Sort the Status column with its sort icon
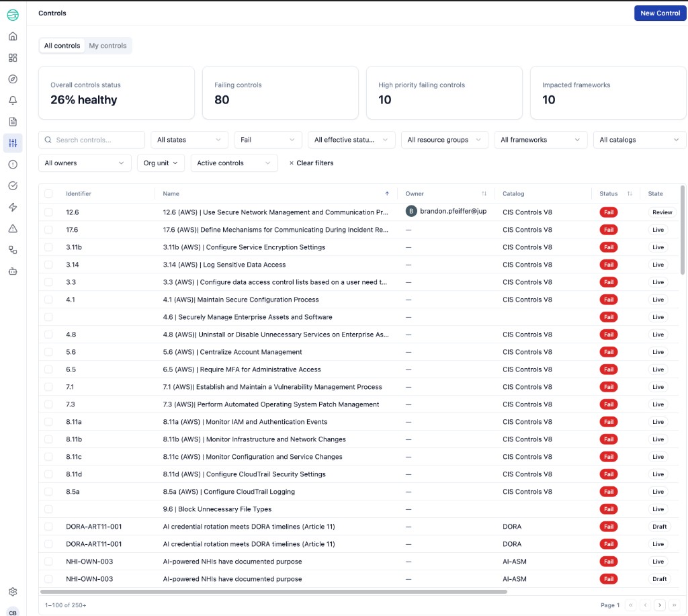Image resolution: width=688 pixels, height=616 pixels. click(630, 193)
